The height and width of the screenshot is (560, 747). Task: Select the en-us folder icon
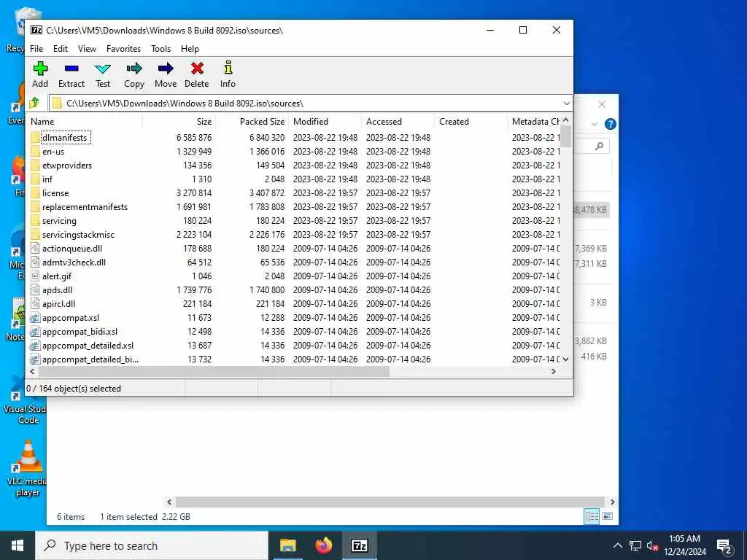coord(35,152)
